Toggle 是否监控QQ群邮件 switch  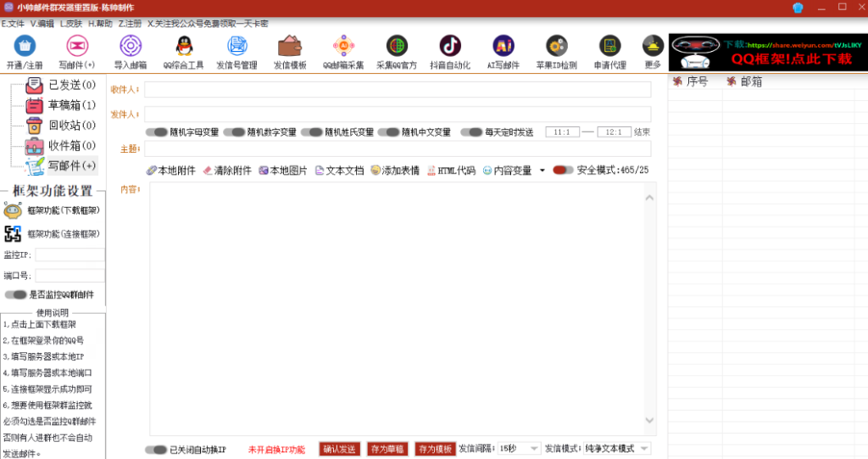(x=15, y=295)
